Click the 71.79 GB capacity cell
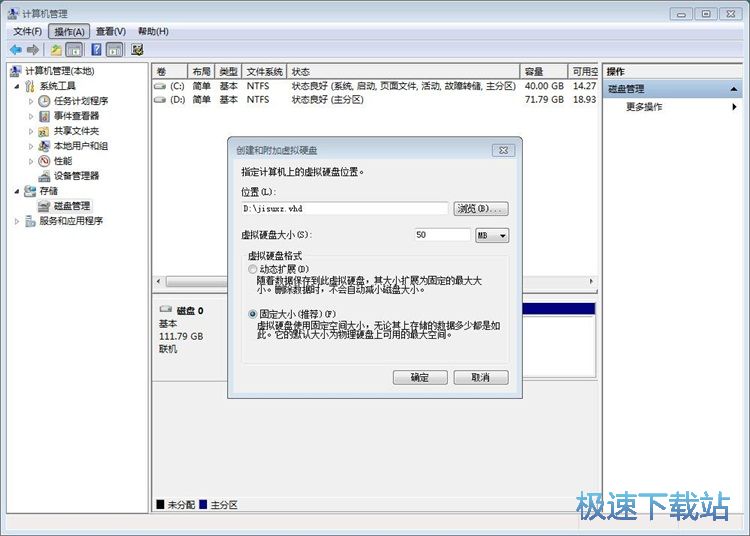The height and width of the screenshot is (536, 750). [x=544, y=99]
